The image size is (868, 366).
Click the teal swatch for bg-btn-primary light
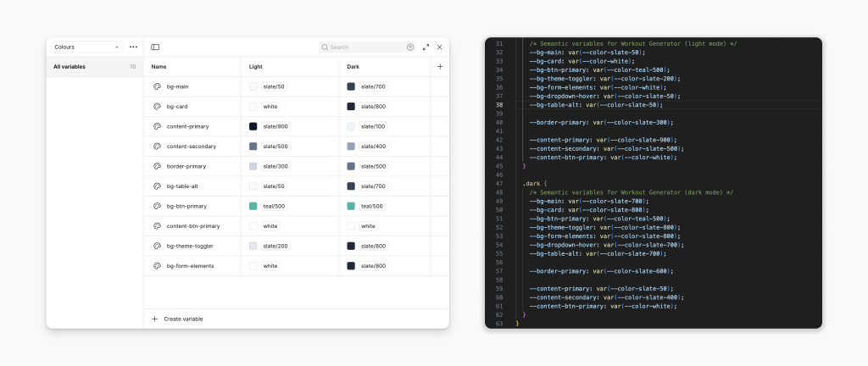(253, 206)
